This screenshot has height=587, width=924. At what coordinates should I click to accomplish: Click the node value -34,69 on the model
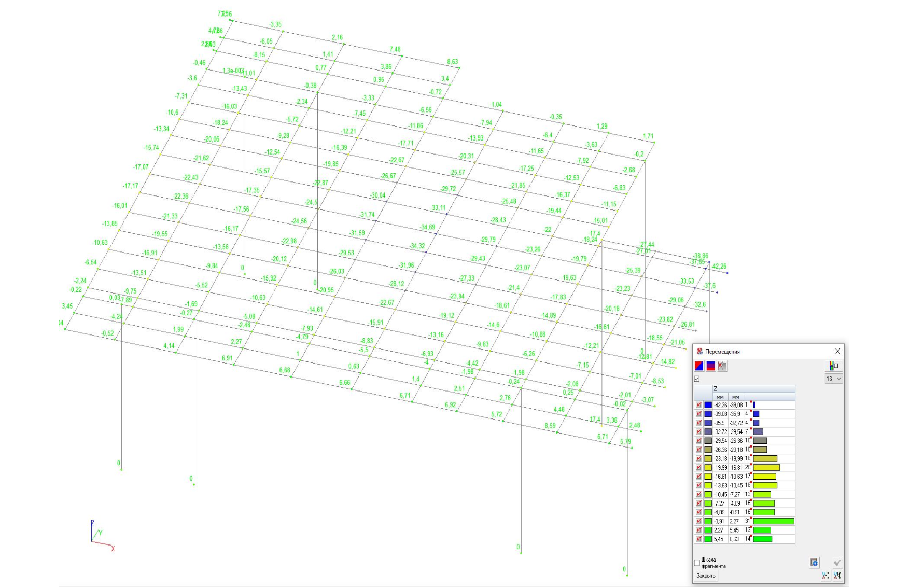click(x=428, y=227)
